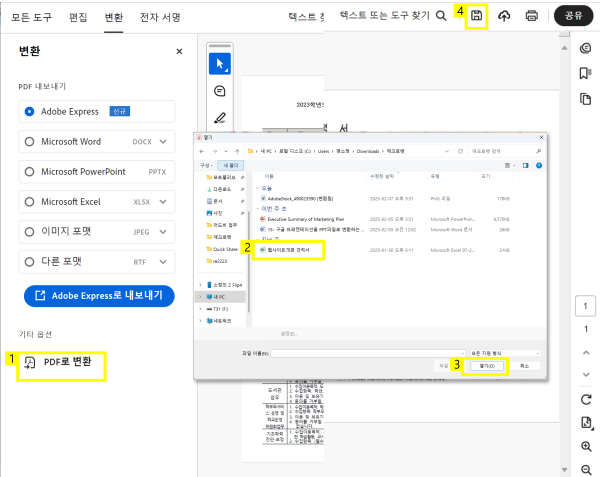Switch to the 편집 tab
The width and height of the screenshot is (600, 477).
point(78,17)
